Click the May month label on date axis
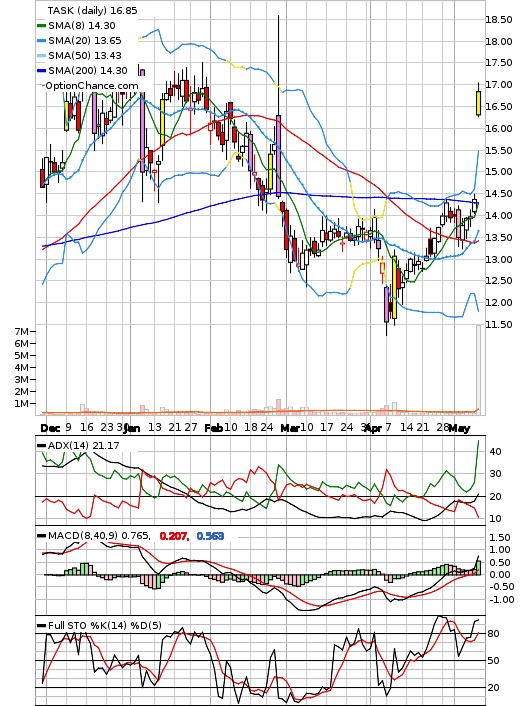Image resolution: width=526 pixels, height=706 pixels. tap(459, 428)
